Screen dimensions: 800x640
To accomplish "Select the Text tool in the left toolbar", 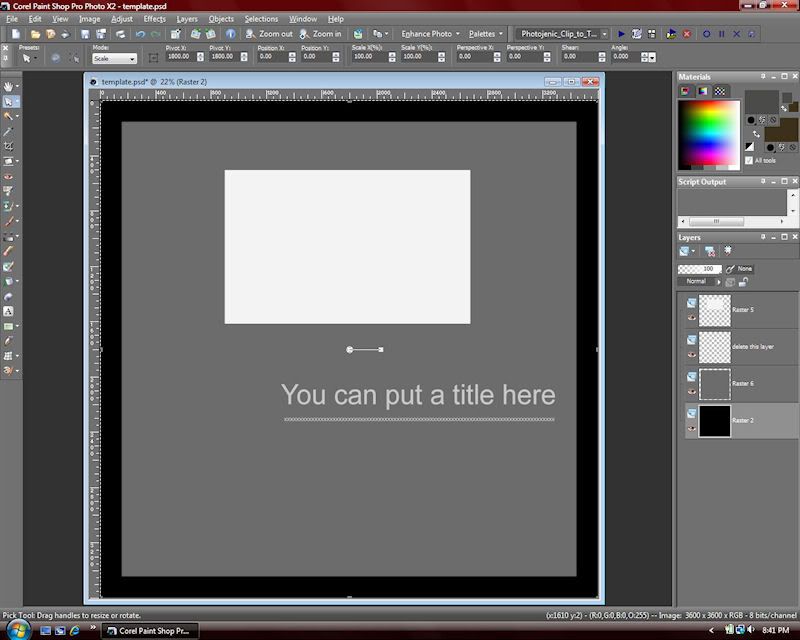I will click(9, 311).
